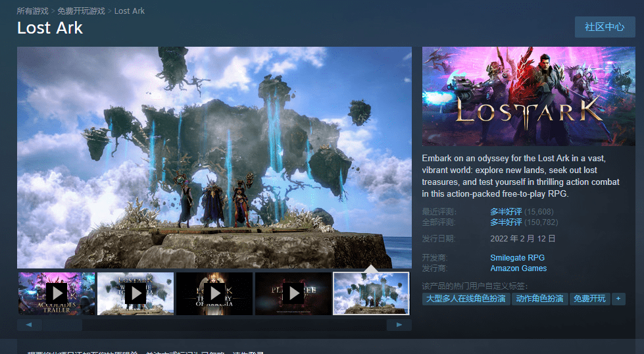Viewport: 644px width, 354px height.
Task: Play the Accolades Trailer video thumbnail
Action: point(57,293)
